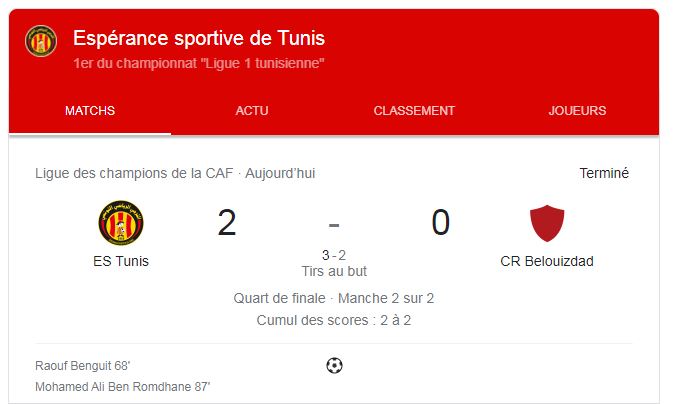Switch to the MATCHS tab
This screenshot has height=404, width=674.
90,111
